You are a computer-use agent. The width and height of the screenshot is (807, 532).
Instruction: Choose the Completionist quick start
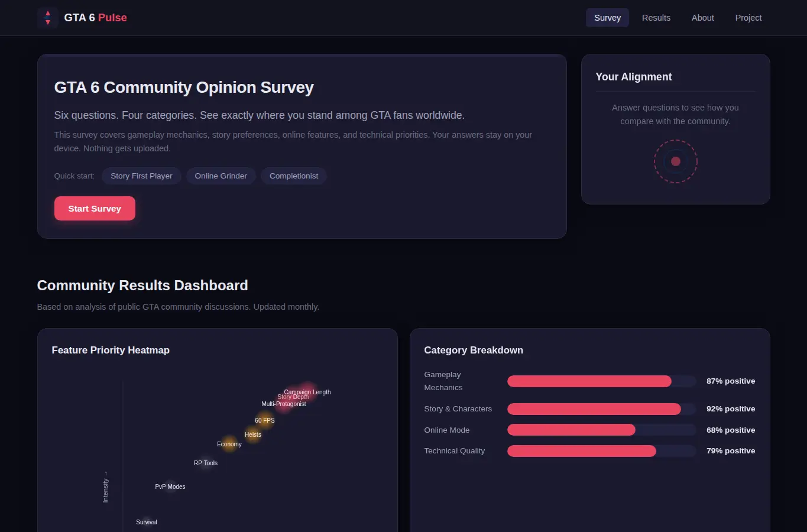pyautogui.click(x=294, y=176)
